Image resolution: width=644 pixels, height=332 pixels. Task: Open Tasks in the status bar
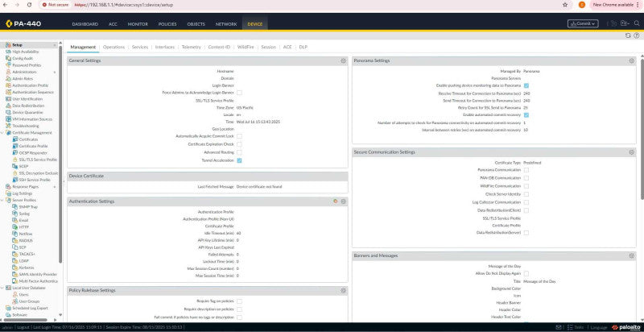pyautogui.click(x=576, y=327)
